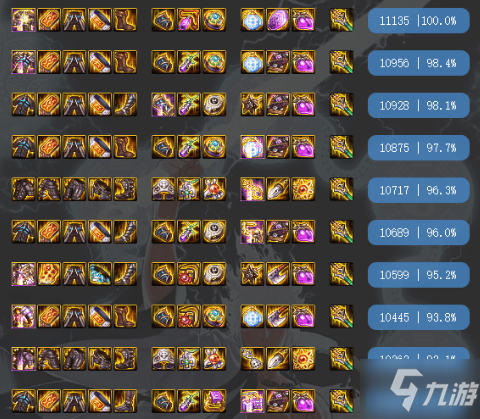
Task: Click the 10445 | 93.8% score button
Action: point(419,317)
